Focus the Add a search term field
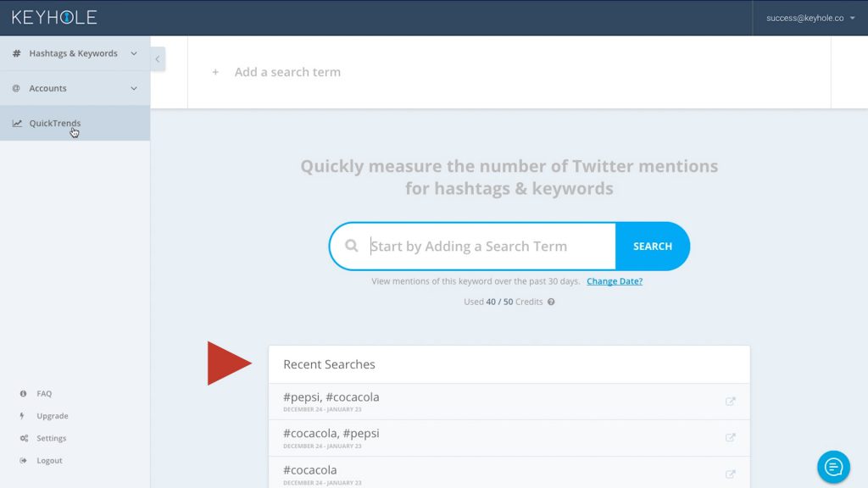 [x=509, y=72]
